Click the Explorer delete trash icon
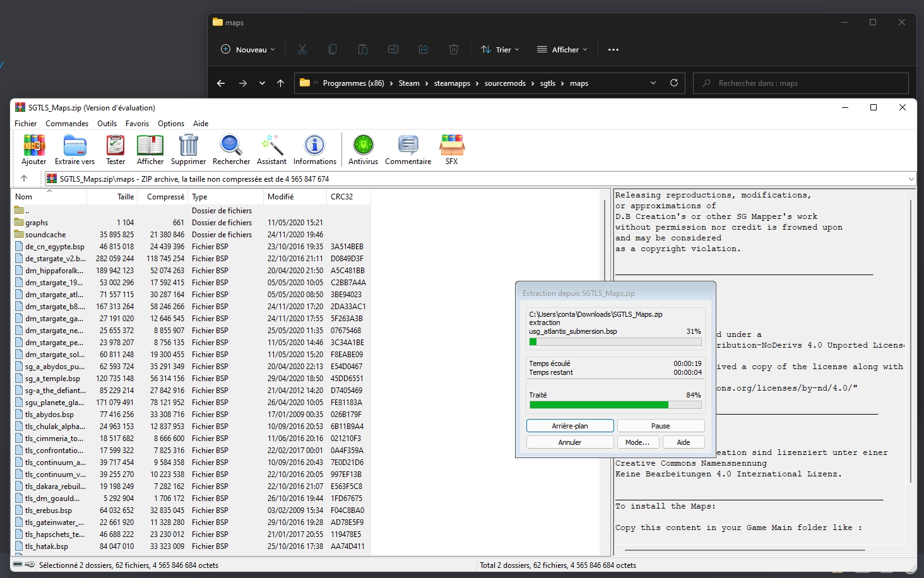This screenshot has height=578, width=924. click(x=454, y=49)
